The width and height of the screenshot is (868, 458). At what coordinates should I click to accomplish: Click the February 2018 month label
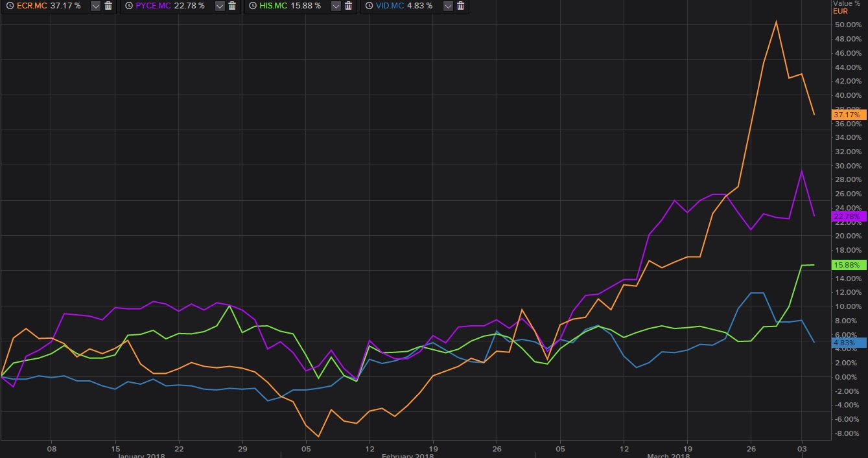tap(407, 455)
